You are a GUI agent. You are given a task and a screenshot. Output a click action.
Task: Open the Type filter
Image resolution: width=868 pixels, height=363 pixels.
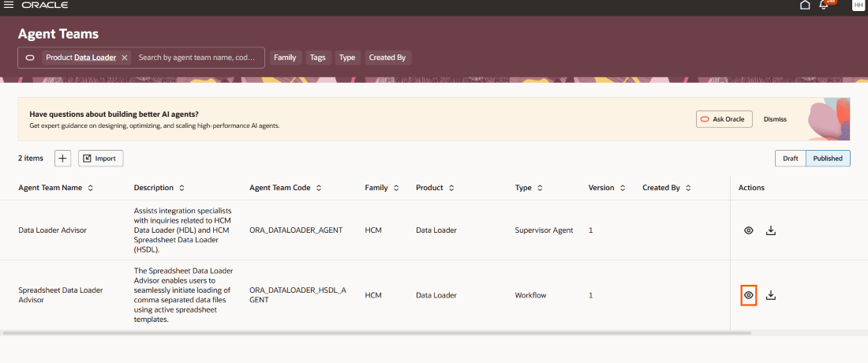[347, 58]
